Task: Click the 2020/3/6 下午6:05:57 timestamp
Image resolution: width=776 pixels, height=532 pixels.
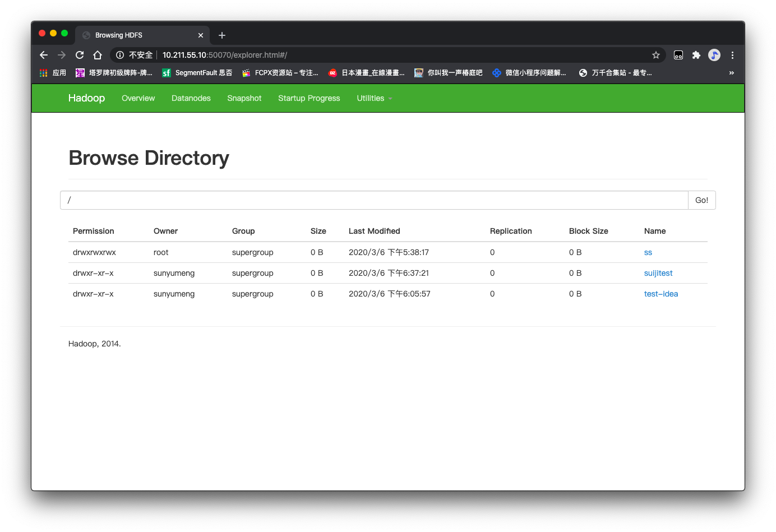Action: [x=390, y=294]
